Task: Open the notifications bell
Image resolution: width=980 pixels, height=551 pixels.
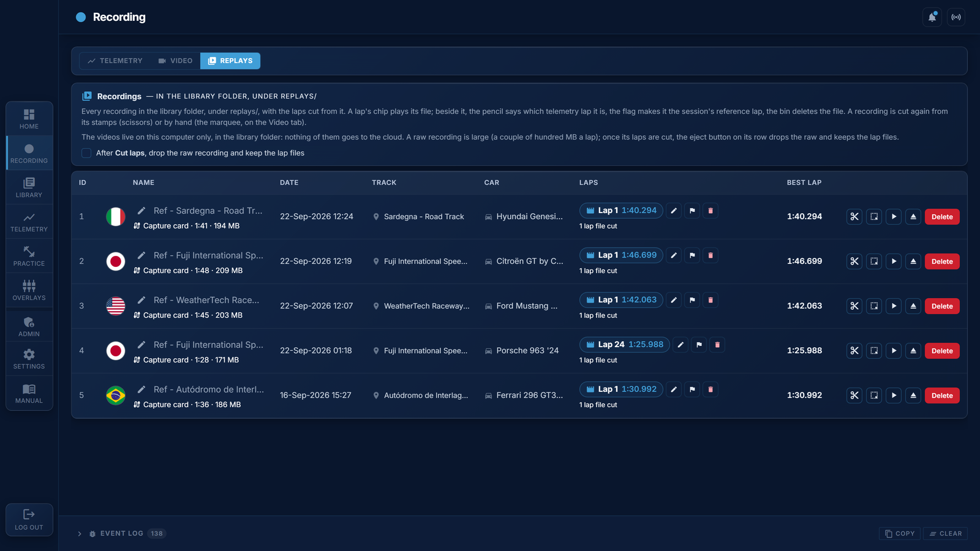Action: (932, 17)
